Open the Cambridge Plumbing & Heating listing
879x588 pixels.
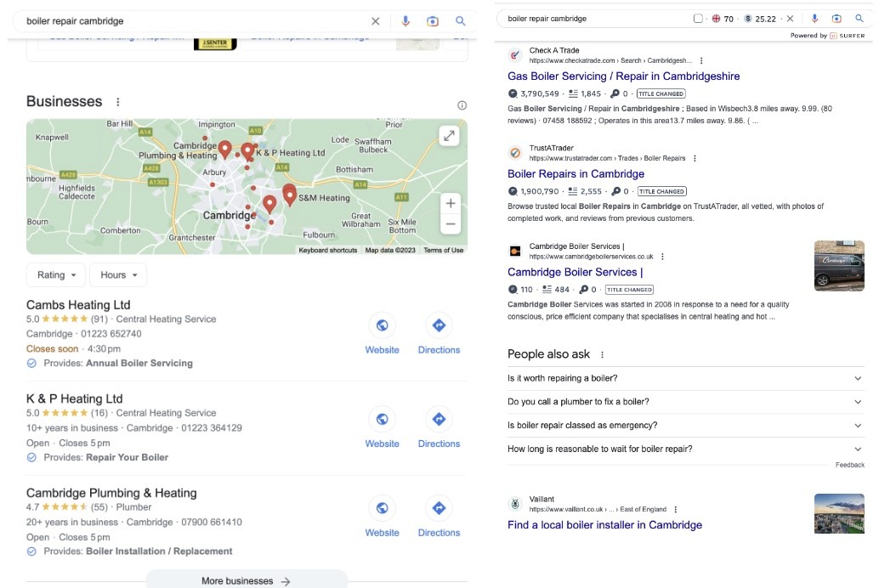coord(111,493)
